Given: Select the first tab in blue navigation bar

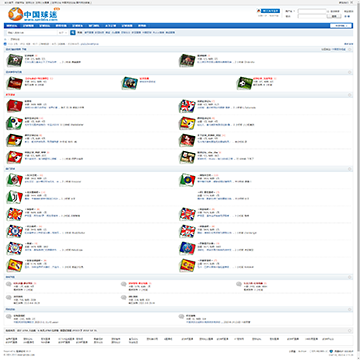Looking at the screenshot, I should click(12, 25).
